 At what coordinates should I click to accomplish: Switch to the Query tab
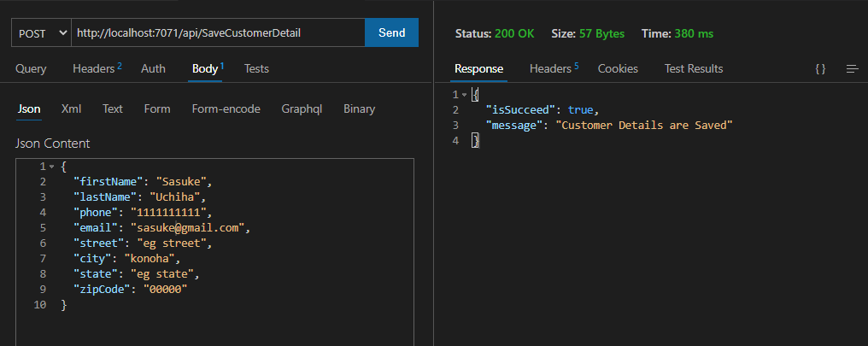coord(31,68)
